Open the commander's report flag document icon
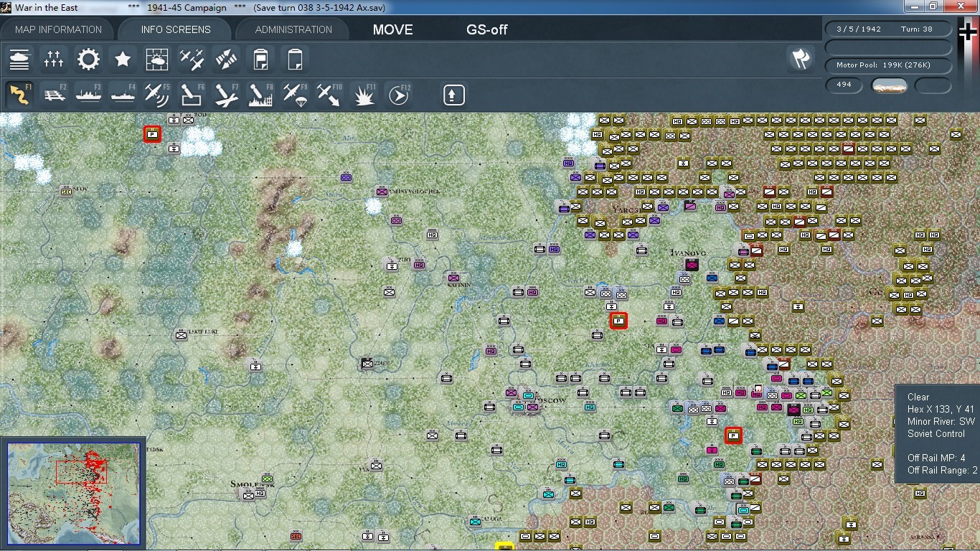 260,60
